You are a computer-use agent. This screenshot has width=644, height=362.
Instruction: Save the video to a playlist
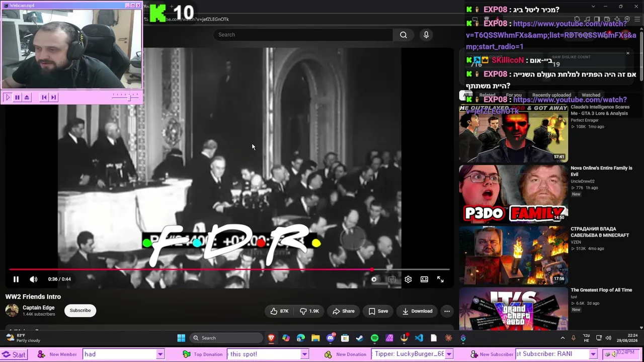(378, 311)
